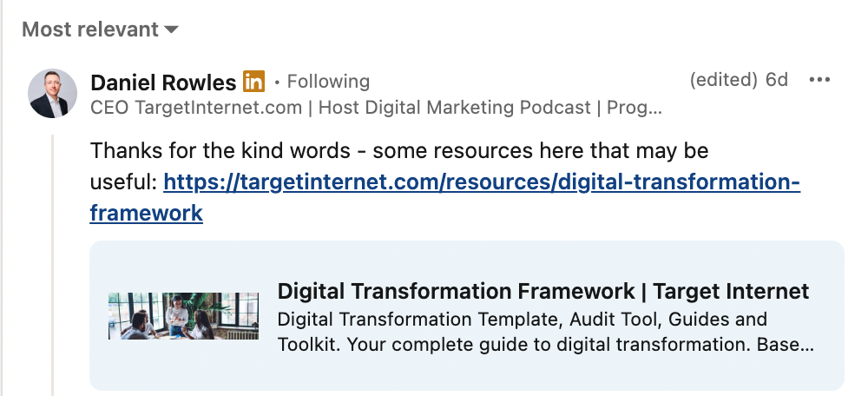Click the 6d comment timestamp
The height and width of the screenshot is (396, 868).
pyautogui.click(x=776, y=80)
